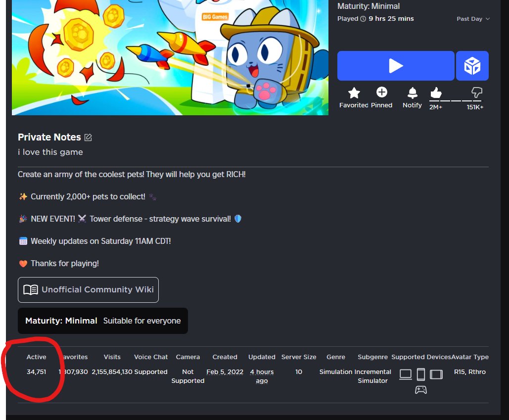Viewport: 509px width, 420px height.
Task: Click the 151K+ dislikes count
Action: [x=475, y=107]
